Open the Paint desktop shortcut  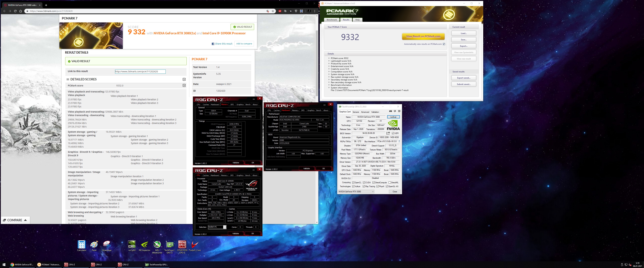point(94,246)
